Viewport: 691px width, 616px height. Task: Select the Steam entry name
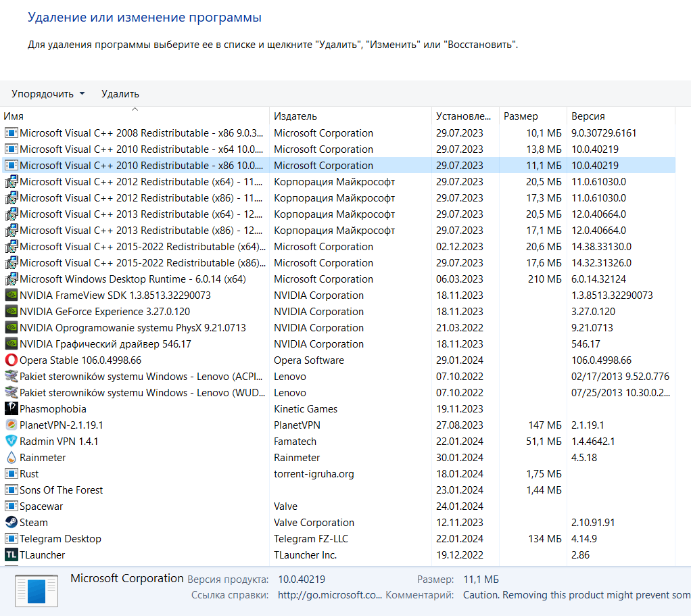34,523
